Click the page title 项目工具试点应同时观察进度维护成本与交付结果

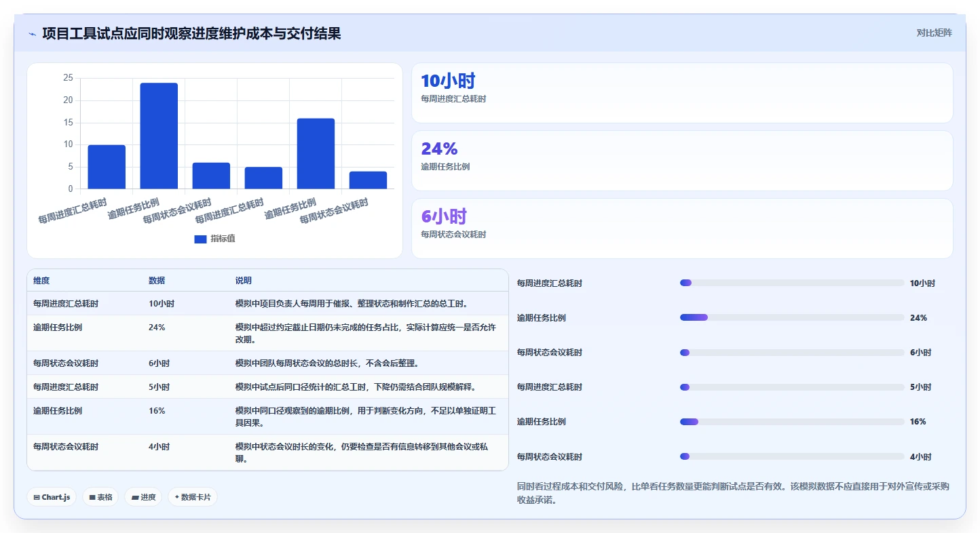(x=191, y=33)
